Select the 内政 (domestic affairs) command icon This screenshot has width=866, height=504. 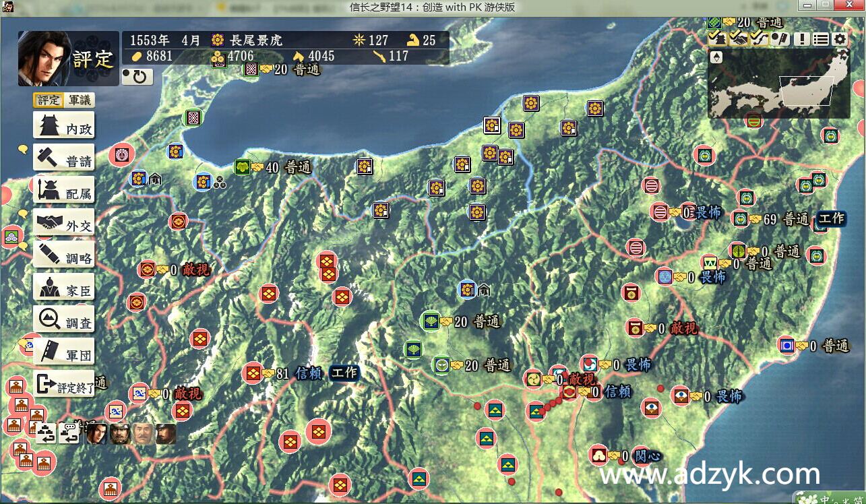click(x=64, y=125)
